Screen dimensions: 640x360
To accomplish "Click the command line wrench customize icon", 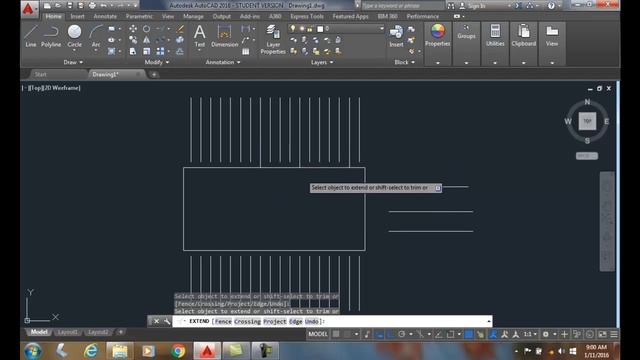I will (167, 322).
